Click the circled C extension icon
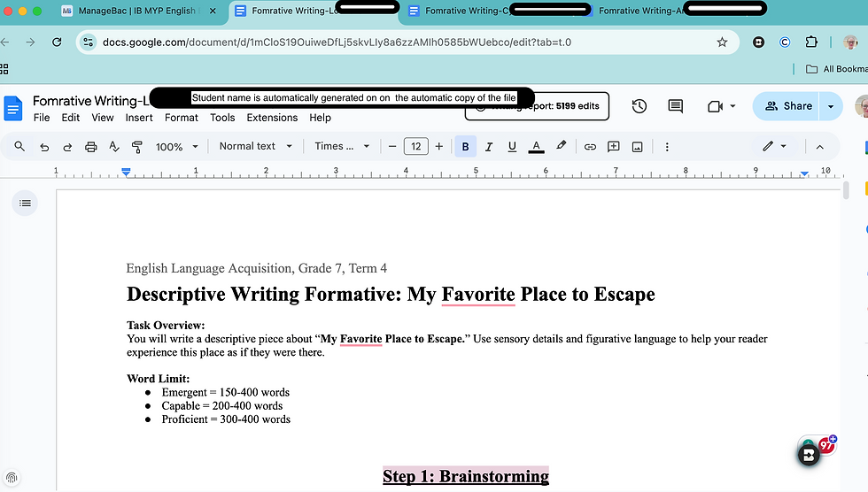Image resolution: width=868 pixels, height=492 pixels. tap(785, 42)
